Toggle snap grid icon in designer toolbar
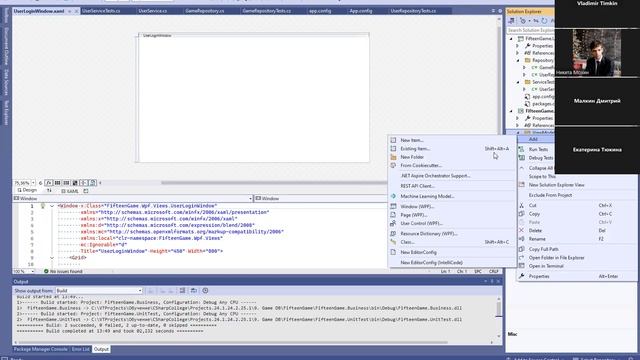The height and width of the screenshot is (360, 640). pyautogui.click(x=58, y=183)
